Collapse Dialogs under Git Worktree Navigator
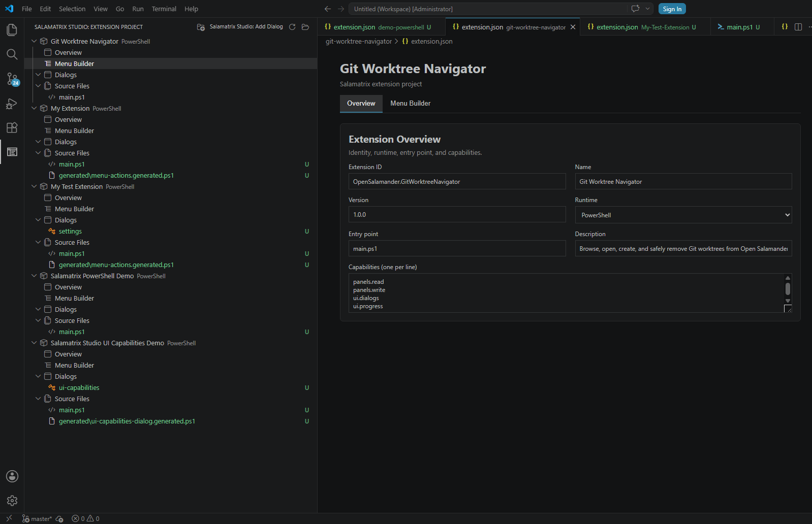The image size is (812, 524). click(38, 75)
